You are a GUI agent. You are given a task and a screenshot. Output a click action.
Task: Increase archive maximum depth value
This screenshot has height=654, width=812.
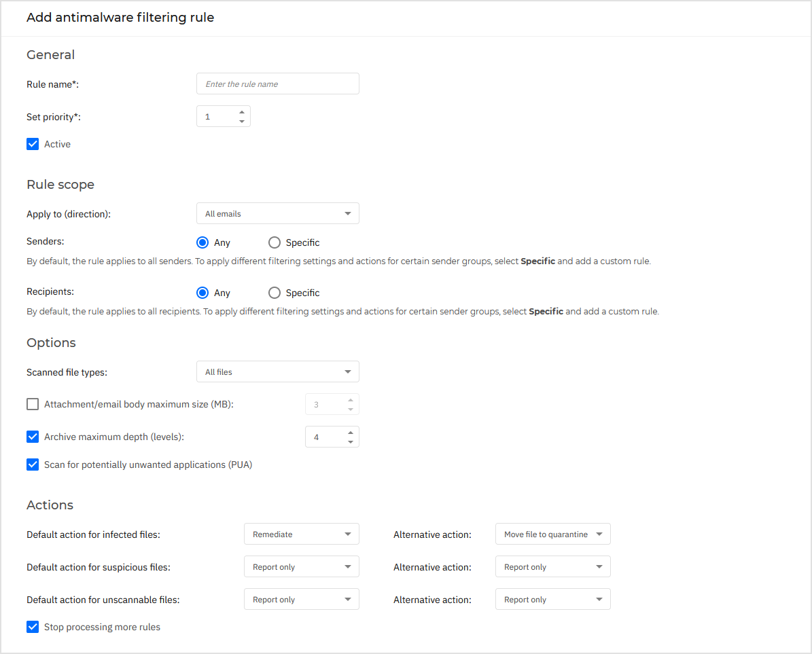[x=350, y=433]
